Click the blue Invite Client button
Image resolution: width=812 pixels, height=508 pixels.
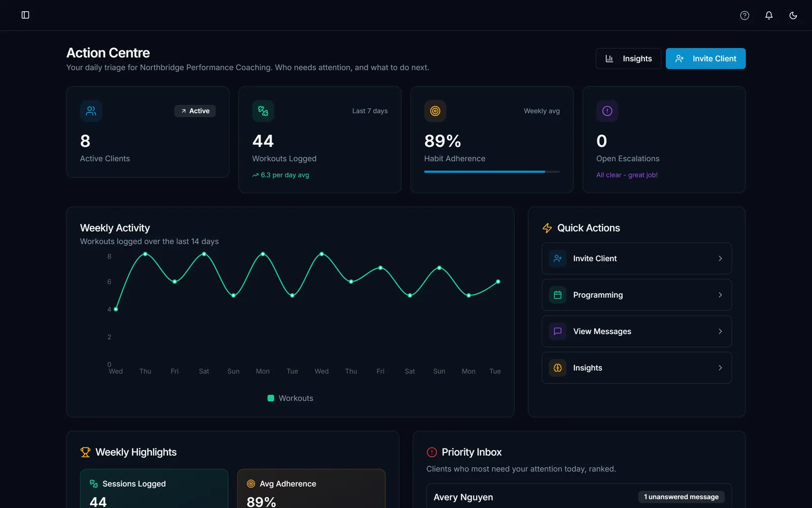pyautogui.click(x=705, y=58)
